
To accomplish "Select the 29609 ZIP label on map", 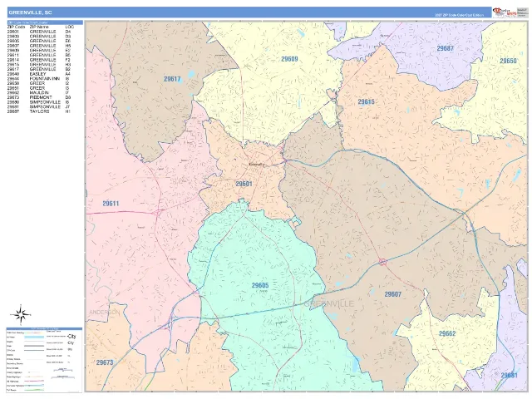I will [289, 59].
